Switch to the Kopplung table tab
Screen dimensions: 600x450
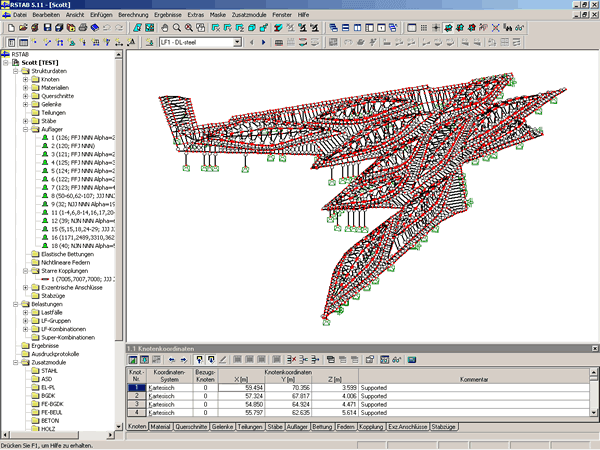click(x=371, y=427)
